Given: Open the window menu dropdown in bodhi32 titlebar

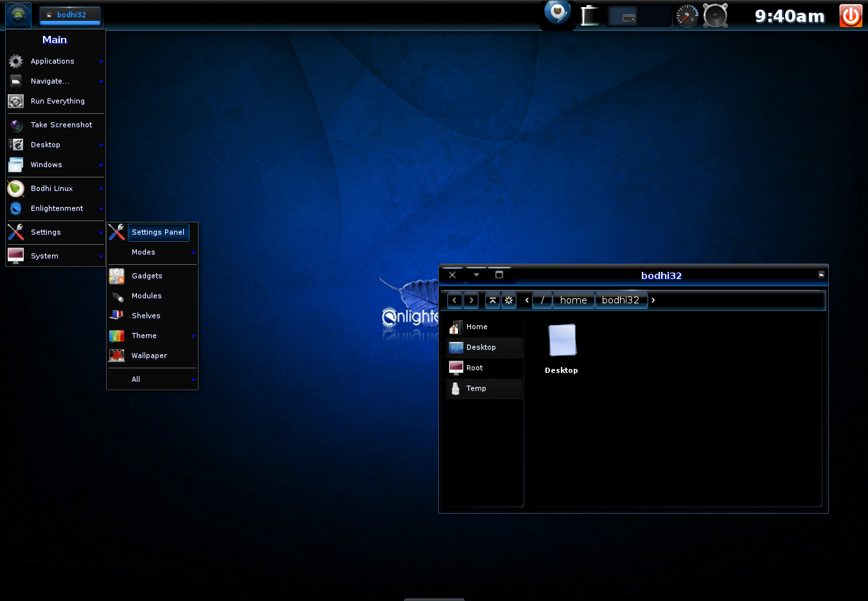Looking at the screenshot, I should pos(476,274).
